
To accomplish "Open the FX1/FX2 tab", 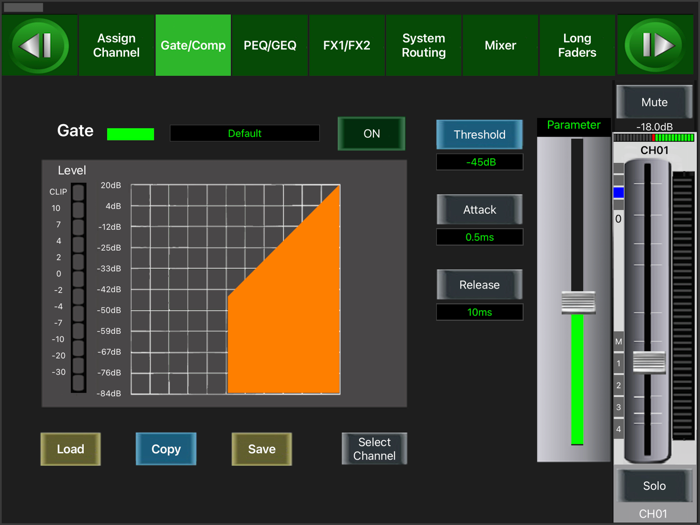I will [346, 45].
